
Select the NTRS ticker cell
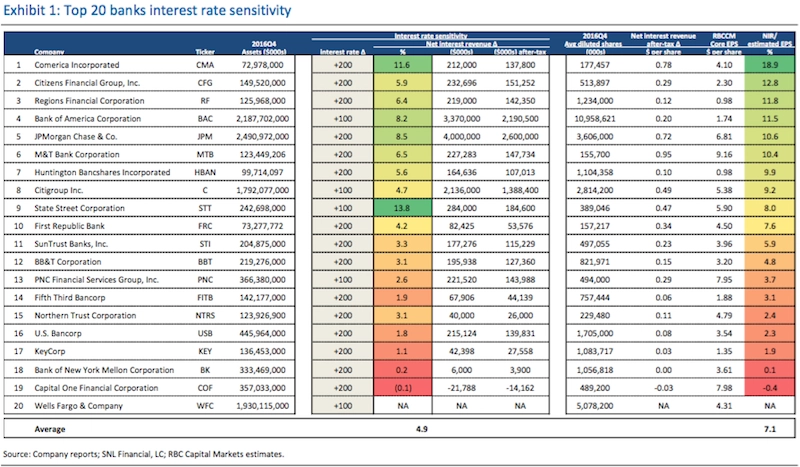(x=205, y=315)
